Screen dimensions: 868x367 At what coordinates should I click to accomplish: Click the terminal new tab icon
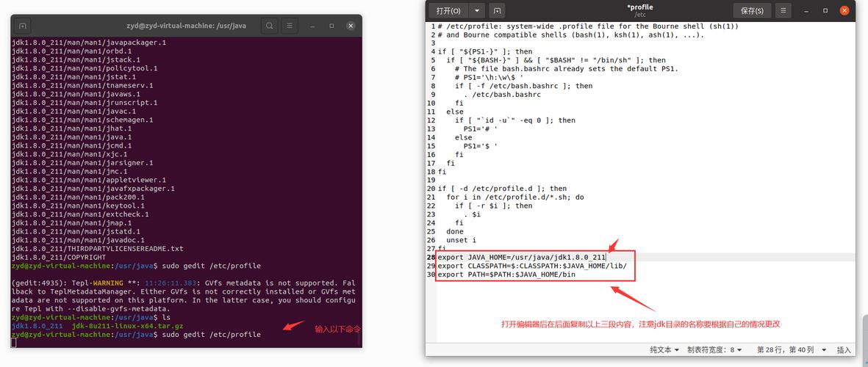(22, 26)
